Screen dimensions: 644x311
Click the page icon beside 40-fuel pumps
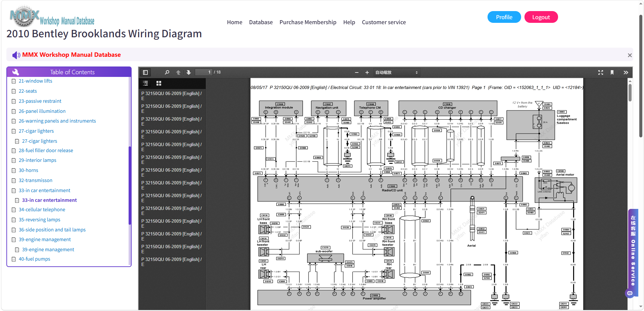14,259
